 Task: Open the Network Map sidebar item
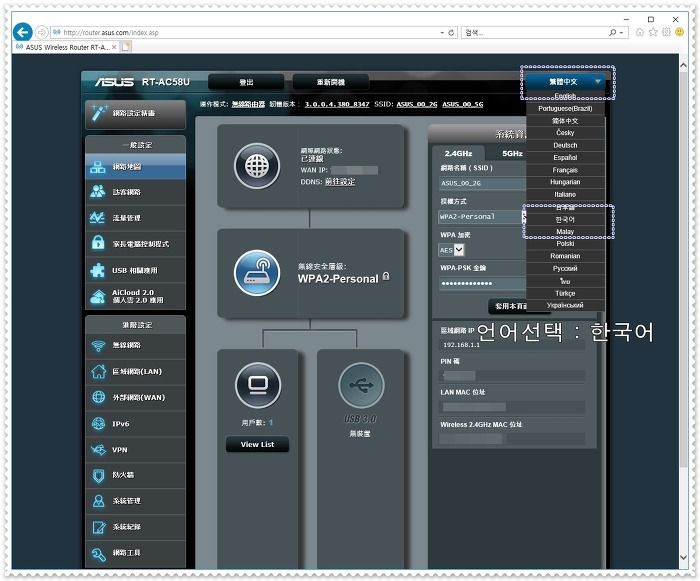(x=135, y=167)
